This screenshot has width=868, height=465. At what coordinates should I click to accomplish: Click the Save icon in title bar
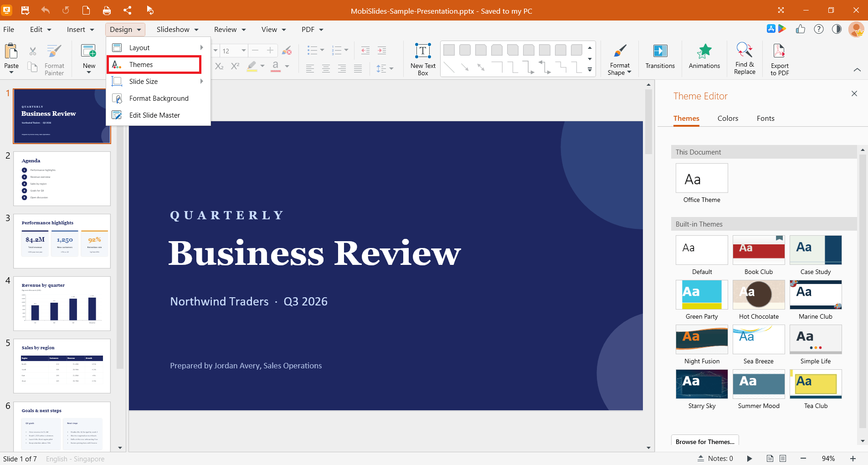point(25,10)
